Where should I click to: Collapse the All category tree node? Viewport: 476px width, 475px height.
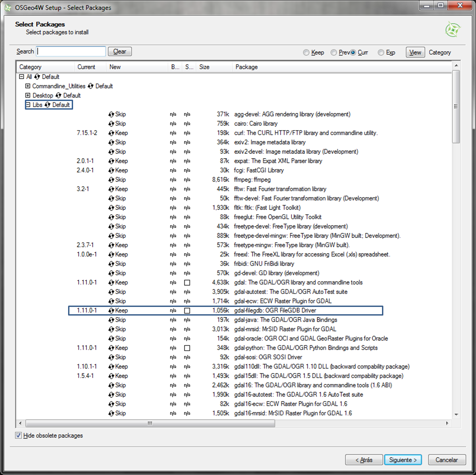pyautogui.click(x=22, y=77)
